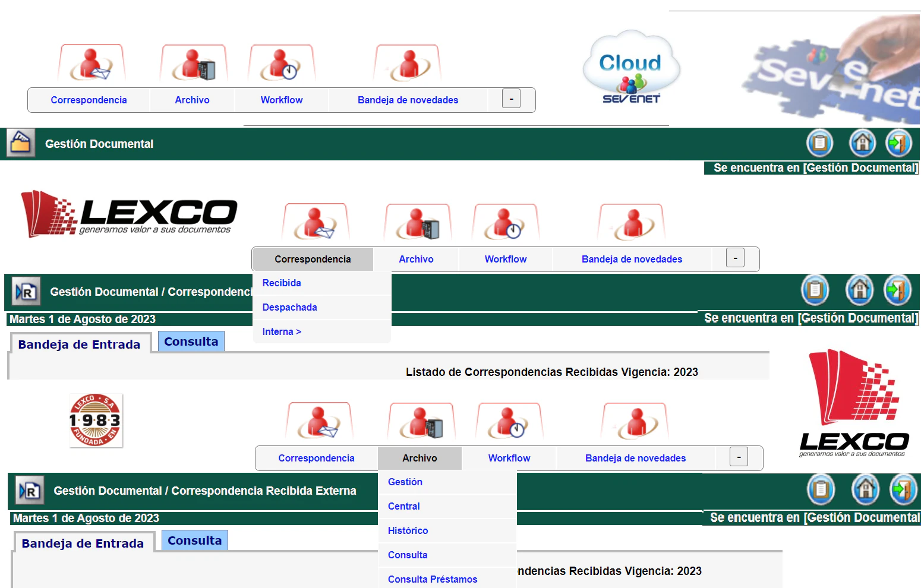This screenshot has width=921, height=588.
Task: Click the exit door logout icon
Action: click(x=899, y=143)
